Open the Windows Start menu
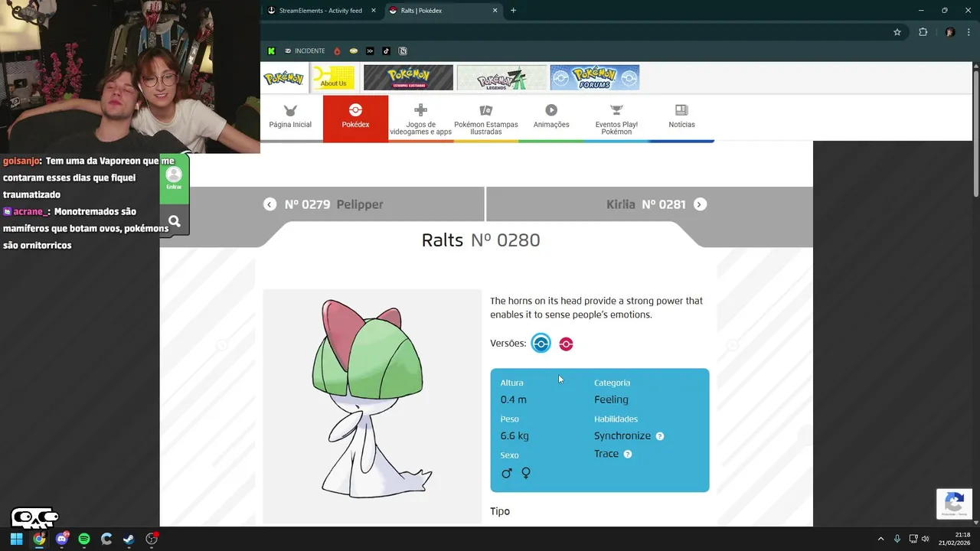This screenshot has height=551, width=980. point(16,539)
